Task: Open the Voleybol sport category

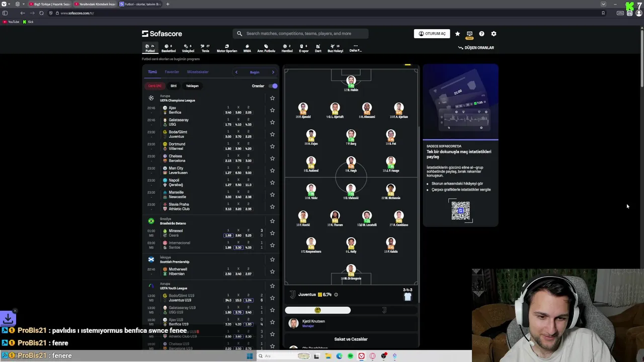Action: click(x=188, y=48)
